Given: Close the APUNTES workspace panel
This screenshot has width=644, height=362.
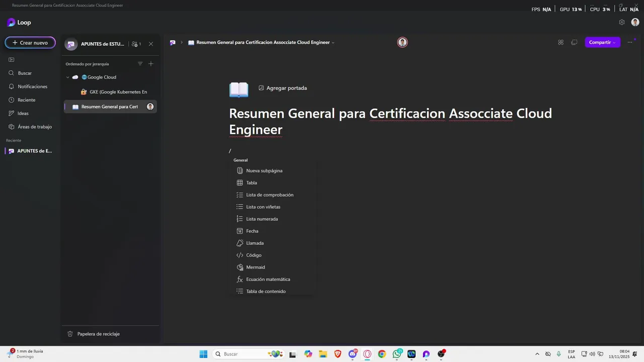Looking at the screenshot, I should point(151,44).
